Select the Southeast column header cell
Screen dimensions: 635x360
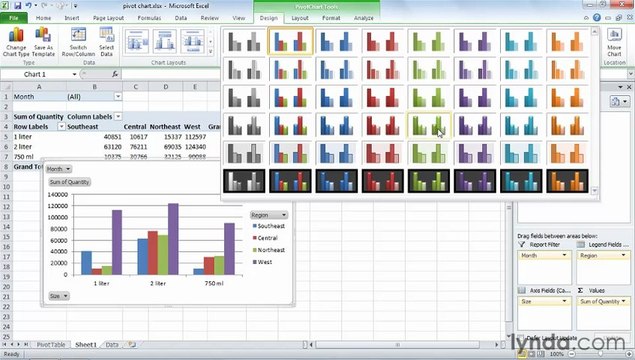click(x=94, y=127)
